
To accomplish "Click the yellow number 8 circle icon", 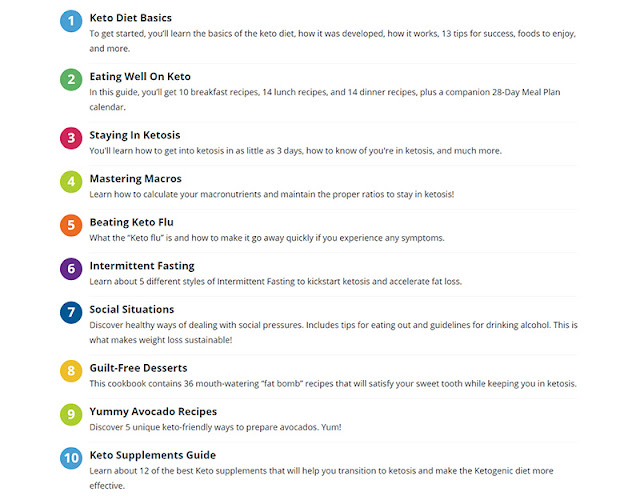I will [x=70, y=371].
